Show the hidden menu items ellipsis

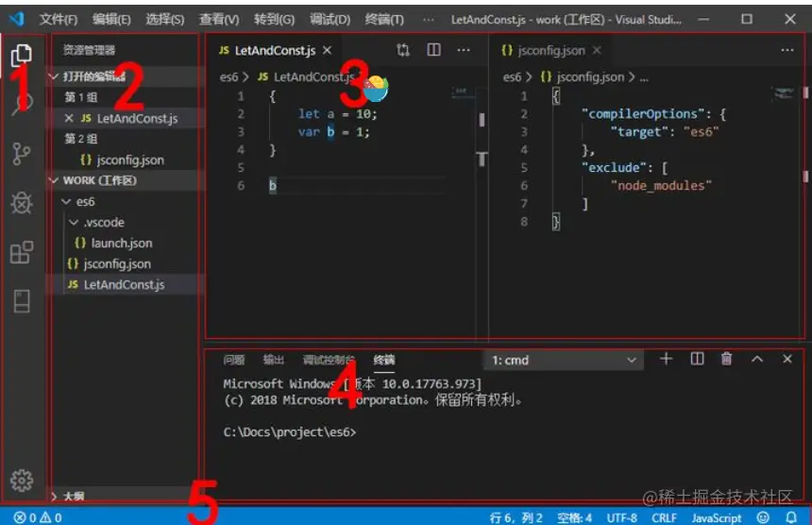(x=429, y=20)
